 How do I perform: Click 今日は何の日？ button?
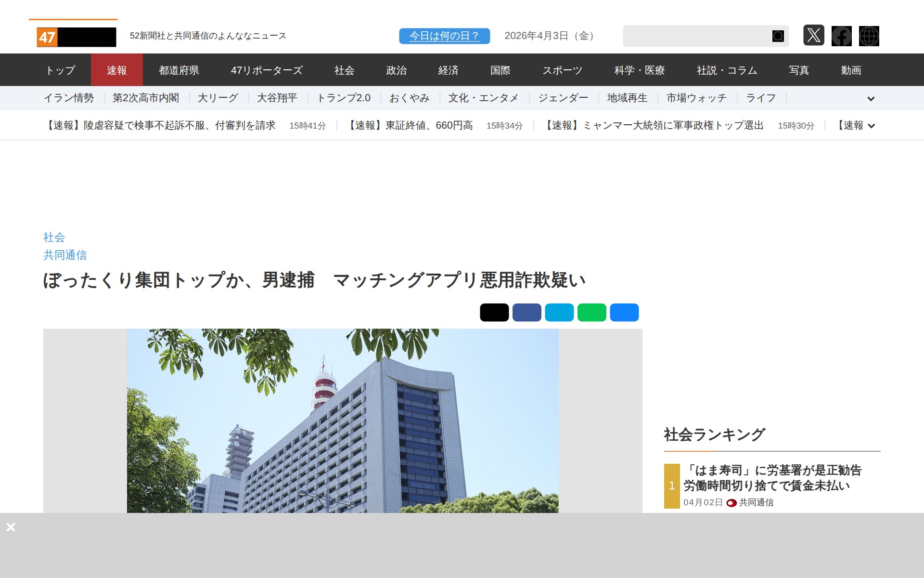444,36
